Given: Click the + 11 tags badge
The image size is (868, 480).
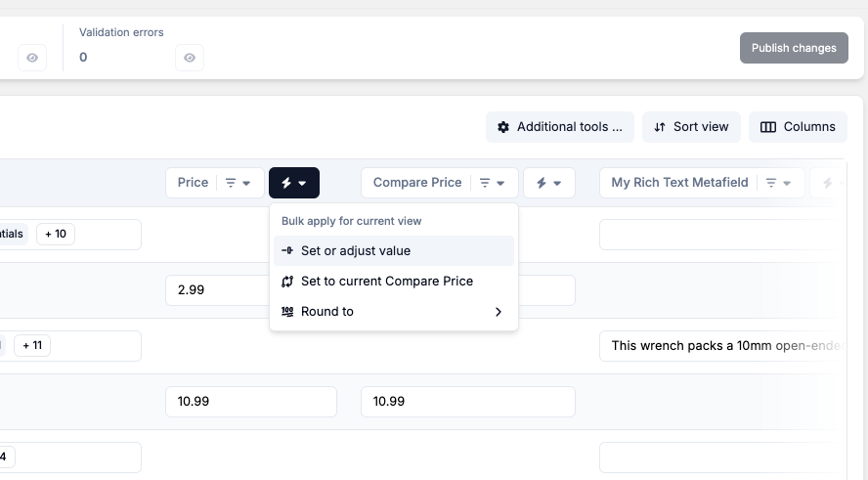Looking at the screenshot, I should tap(32, 345).
